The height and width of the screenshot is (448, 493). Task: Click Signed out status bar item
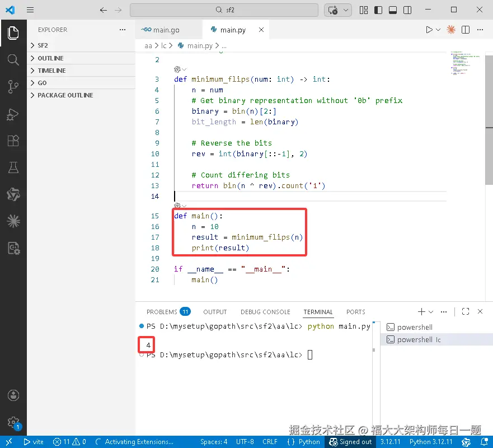pyautogui.click(x=350, y=442)
